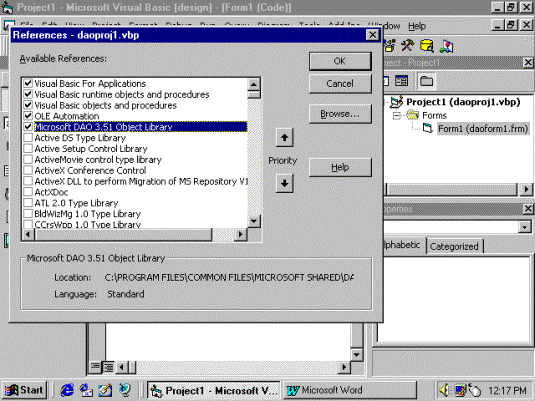Raise reference priority with up arrow

pos(285,138)
